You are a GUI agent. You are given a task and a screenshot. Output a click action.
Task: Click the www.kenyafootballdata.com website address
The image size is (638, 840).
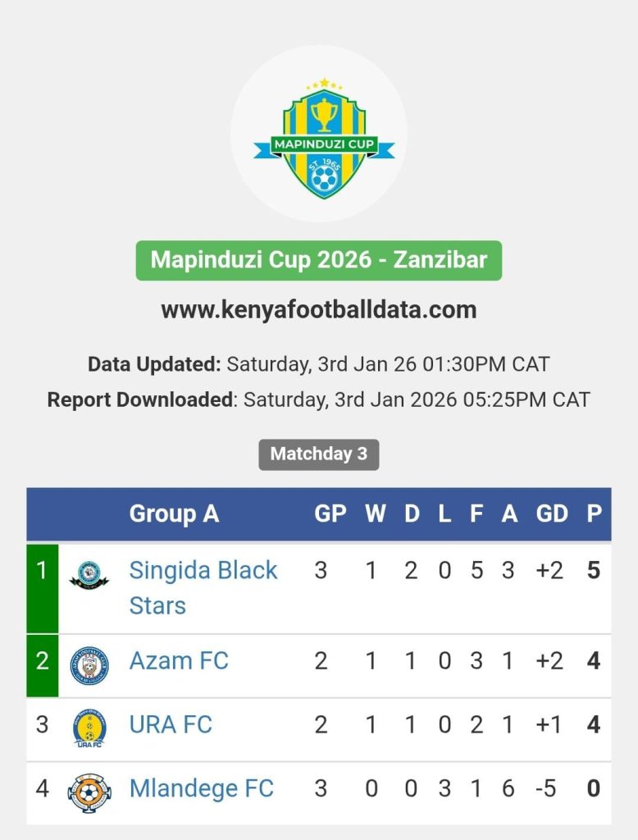(x=318, y=310)
